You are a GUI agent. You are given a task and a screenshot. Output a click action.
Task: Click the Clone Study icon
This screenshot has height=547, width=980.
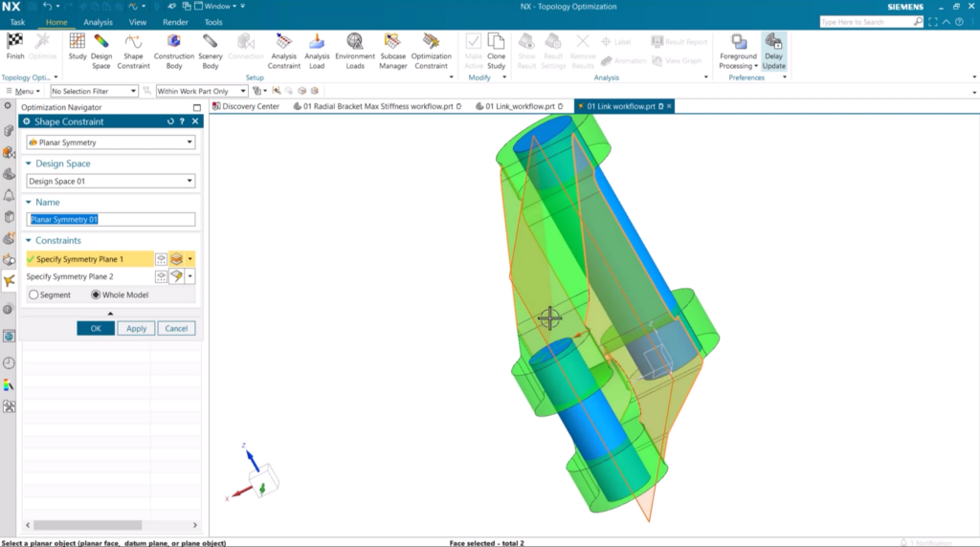[496, 48]
